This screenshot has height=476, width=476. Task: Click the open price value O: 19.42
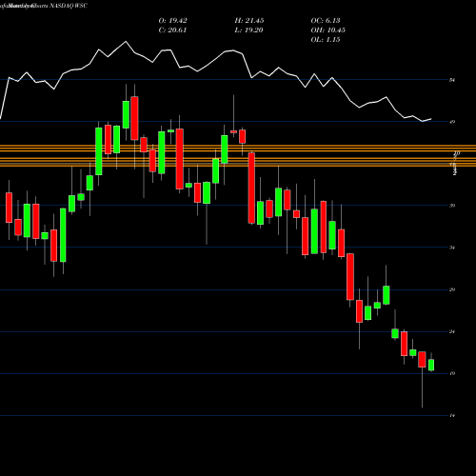point(172,21)
